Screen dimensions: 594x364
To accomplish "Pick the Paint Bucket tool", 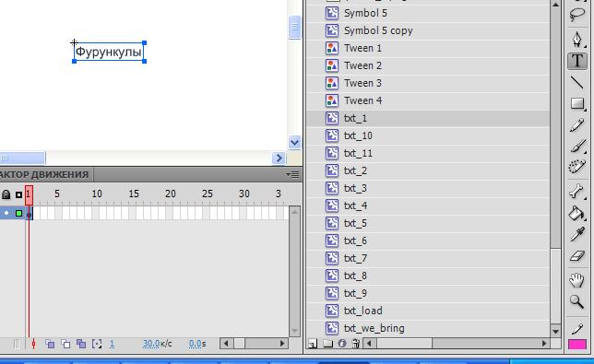I will click(x=576, y=213).
